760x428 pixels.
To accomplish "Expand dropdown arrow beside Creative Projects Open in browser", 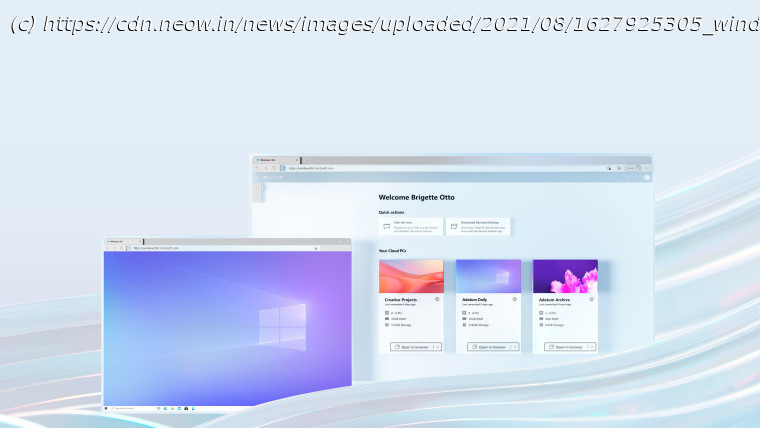I will tap(438, 347).
